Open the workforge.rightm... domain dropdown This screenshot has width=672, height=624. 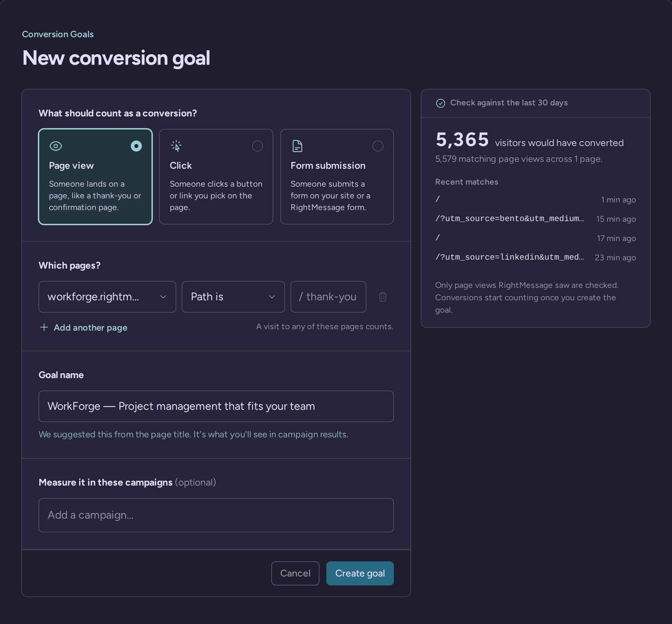tap(107, 297)
